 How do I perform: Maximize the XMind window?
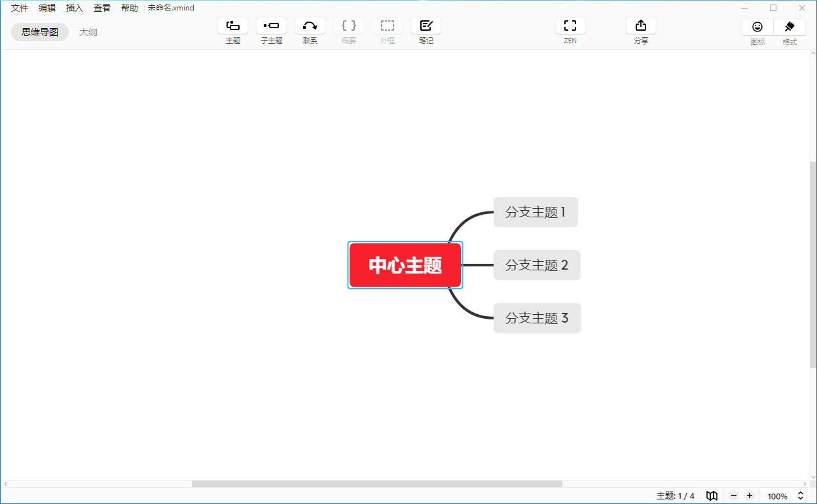tap(773, 8)
